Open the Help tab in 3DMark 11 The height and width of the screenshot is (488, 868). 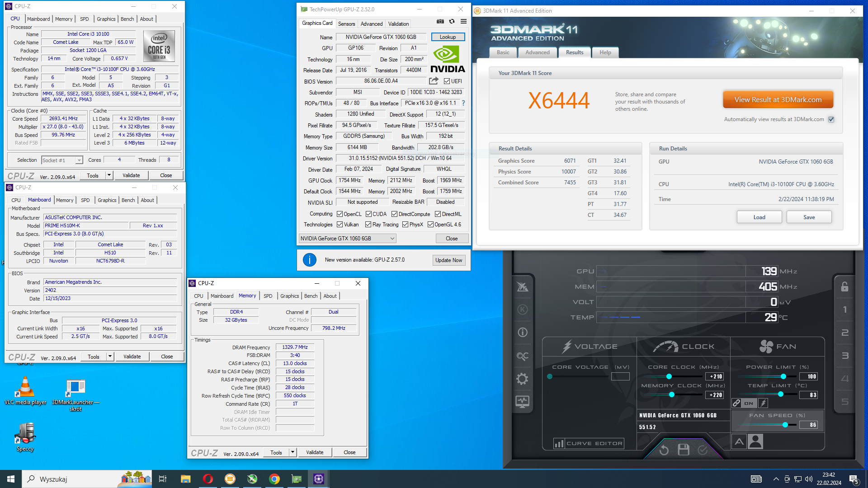pyautogui.click(x=605, y=52)
